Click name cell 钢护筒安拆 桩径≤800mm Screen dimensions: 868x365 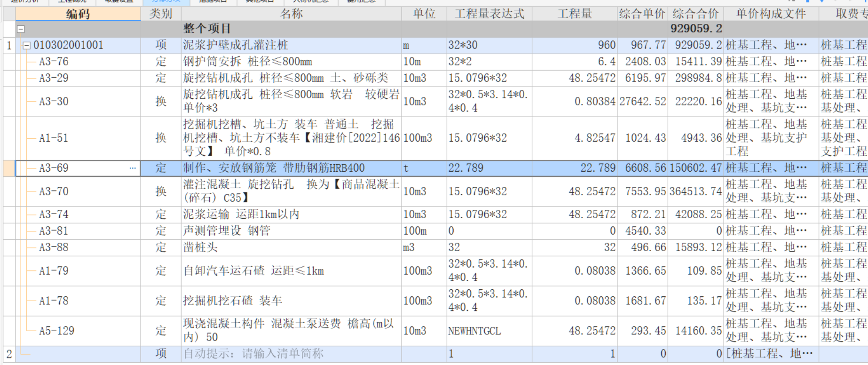pyautogui.click(x=291, y=62)
